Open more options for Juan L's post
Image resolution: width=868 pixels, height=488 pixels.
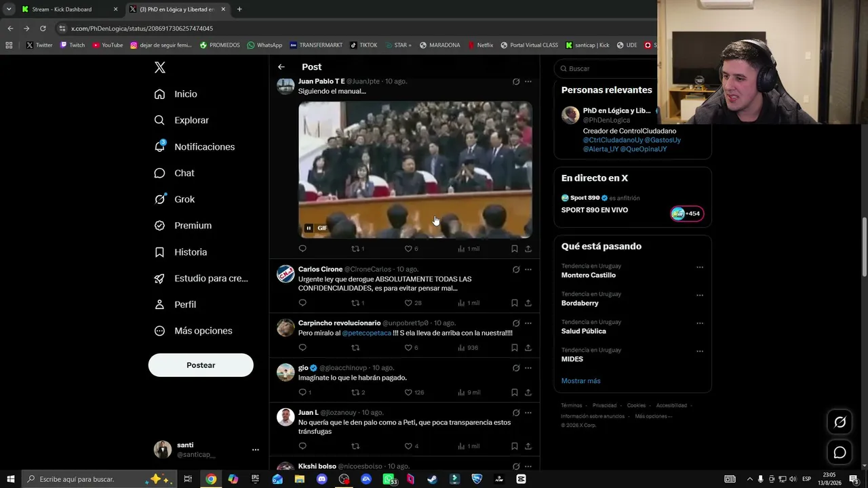pyautogui.click(x=528, y=412)
